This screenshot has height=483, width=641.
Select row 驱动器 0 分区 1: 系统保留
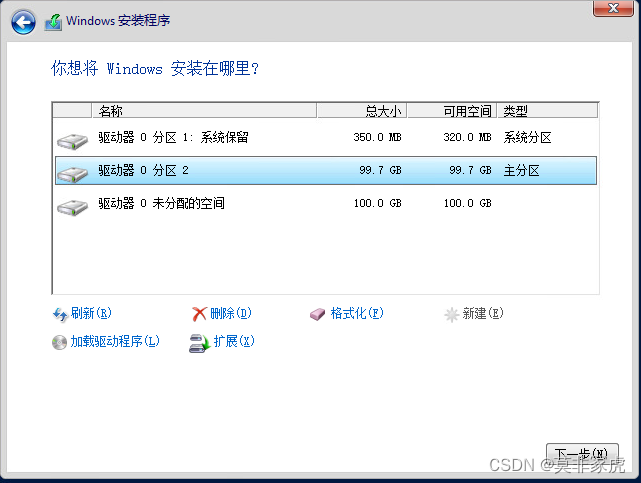pyautogui.click(x=325, y=138)
